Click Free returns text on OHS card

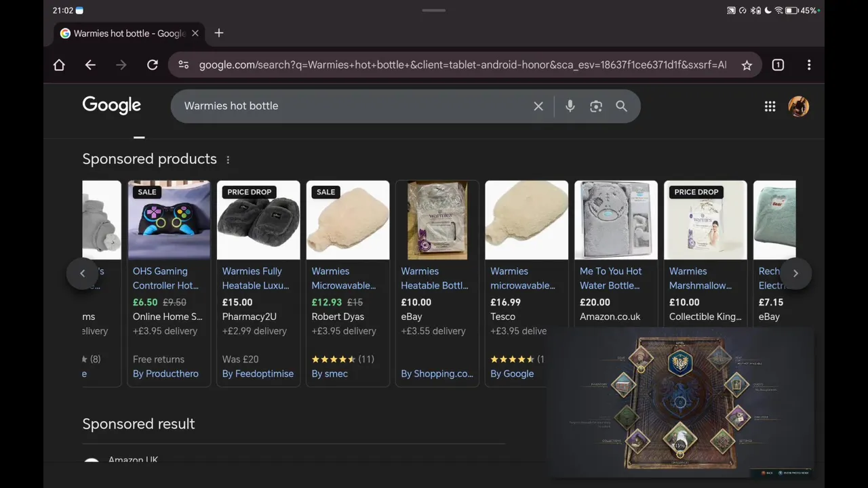tap(159, 359)
